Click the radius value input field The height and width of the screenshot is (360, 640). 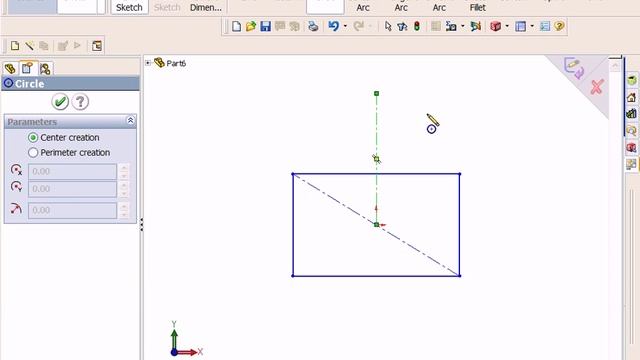[72, 210]
